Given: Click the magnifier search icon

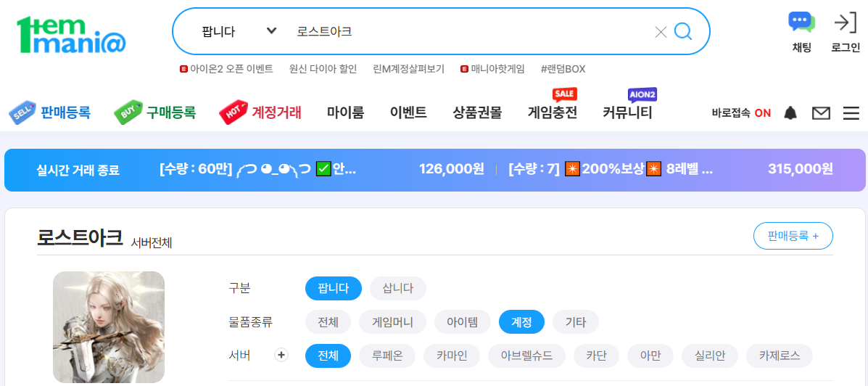Looking at the screenshot, I should tap(683, 32).
